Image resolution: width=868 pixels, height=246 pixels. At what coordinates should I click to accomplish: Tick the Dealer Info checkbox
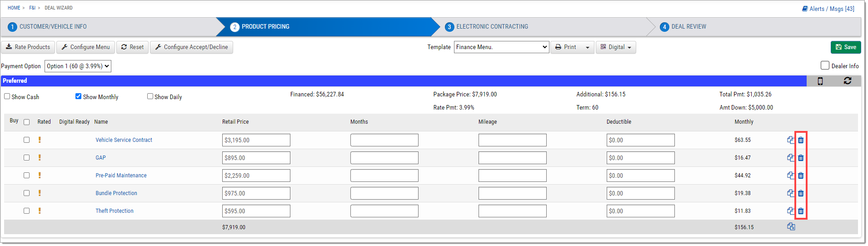click(x=825, y=65)
